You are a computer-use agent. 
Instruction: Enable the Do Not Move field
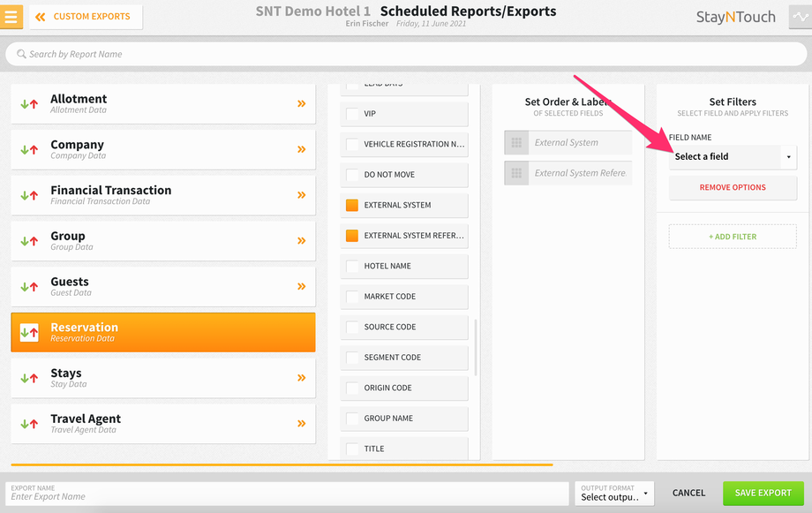click(352, 175)
